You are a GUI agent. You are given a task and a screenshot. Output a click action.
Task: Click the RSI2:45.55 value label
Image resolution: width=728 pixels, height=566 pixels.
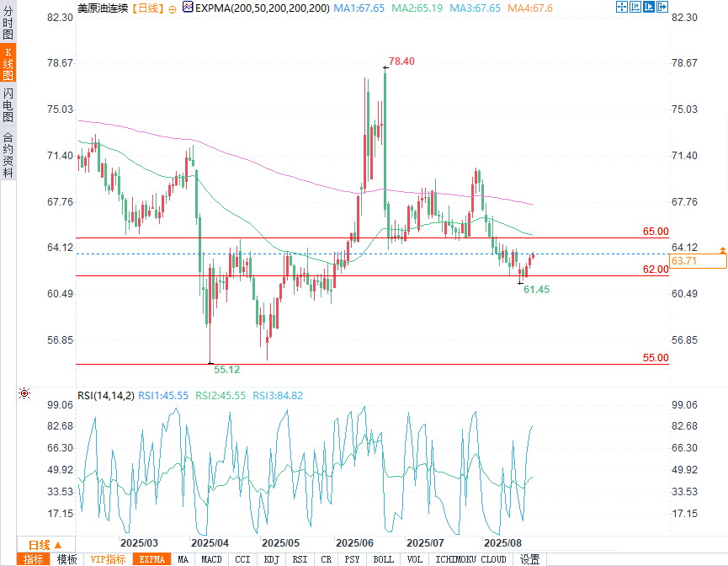coord(220,396)
